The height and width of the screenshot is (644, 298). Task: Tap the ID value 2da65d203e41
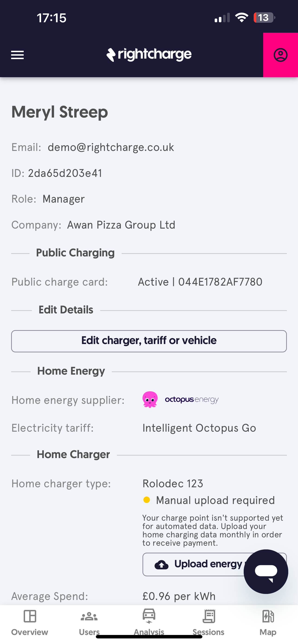(65, 173)
